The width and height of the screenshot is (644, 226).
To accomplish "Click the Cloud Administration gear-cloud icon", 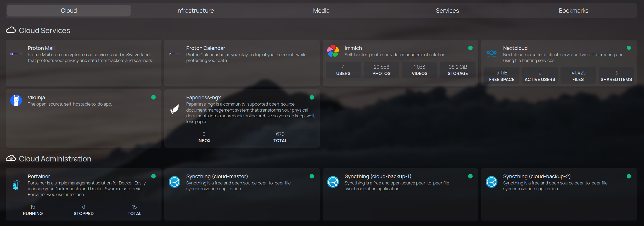I will (x=11, y=158).
